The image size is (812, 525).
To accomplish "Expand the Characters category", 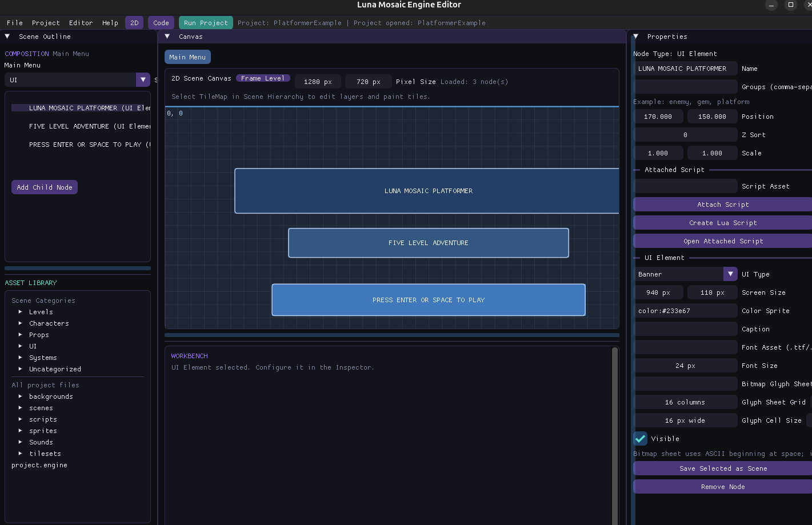I will [x=21, y=323].
